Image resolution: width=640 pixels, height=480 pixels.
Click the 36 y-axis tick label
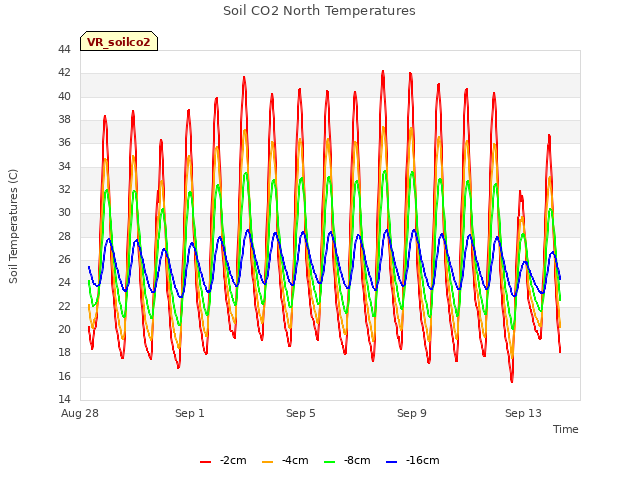[x=64, y=143]
